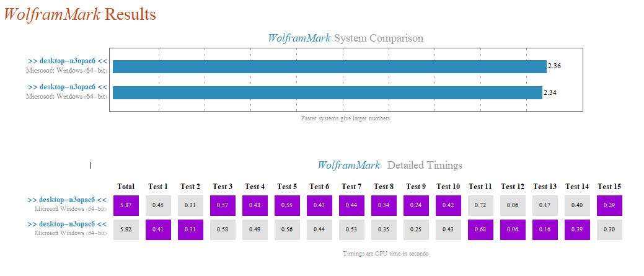This screenshot has width=644, height=276.
Task: Click the Test 8 column header
Action: coord(384,187)
